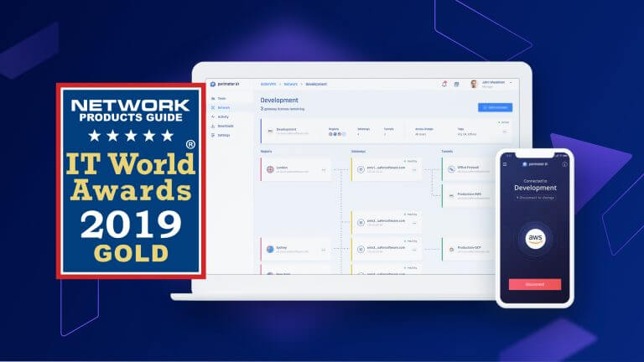Click the Development page heading

point(279,101)
